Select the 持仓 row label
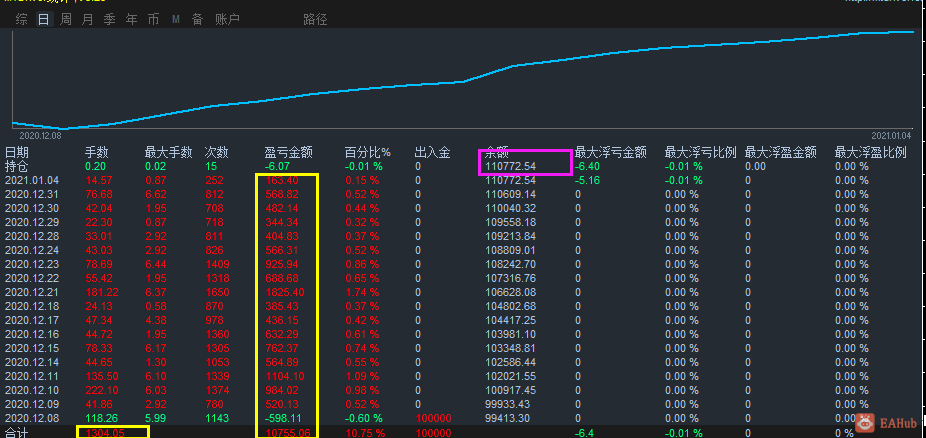 (x=17, y=166)
